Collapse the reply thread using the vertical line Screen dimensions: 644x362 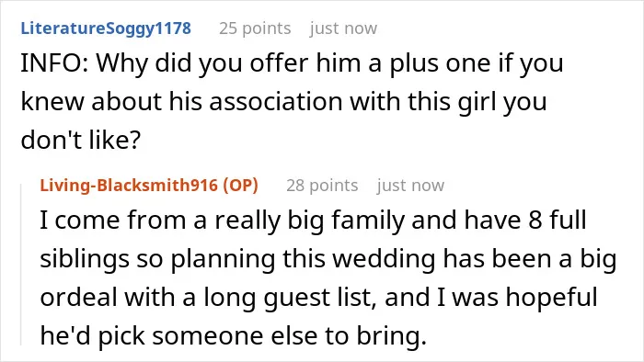pos(21,263)
